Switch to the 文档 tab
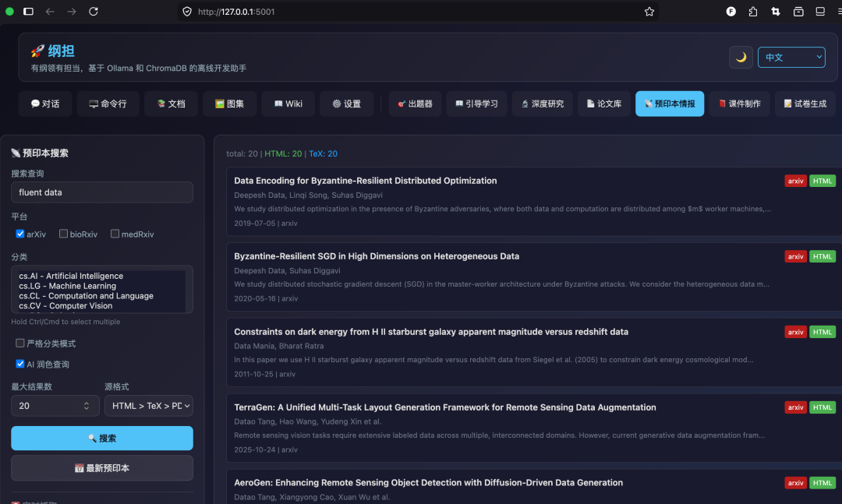Screen dimensions: 842x504 172,104
